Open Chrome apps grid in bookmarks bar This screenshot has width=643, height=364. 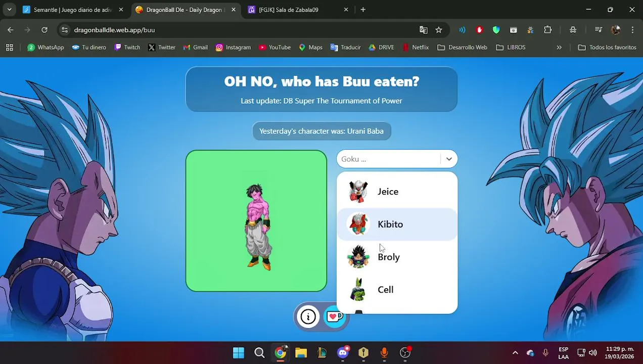pyautogui.click(x=9, y=48)
